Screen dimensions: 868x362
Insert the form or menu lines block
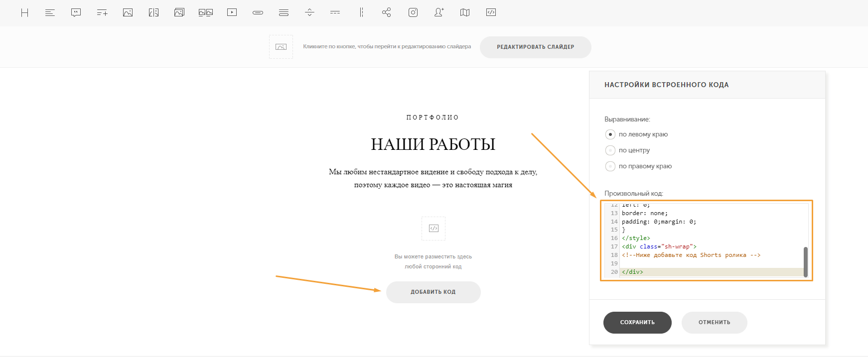tap(284, 12)
